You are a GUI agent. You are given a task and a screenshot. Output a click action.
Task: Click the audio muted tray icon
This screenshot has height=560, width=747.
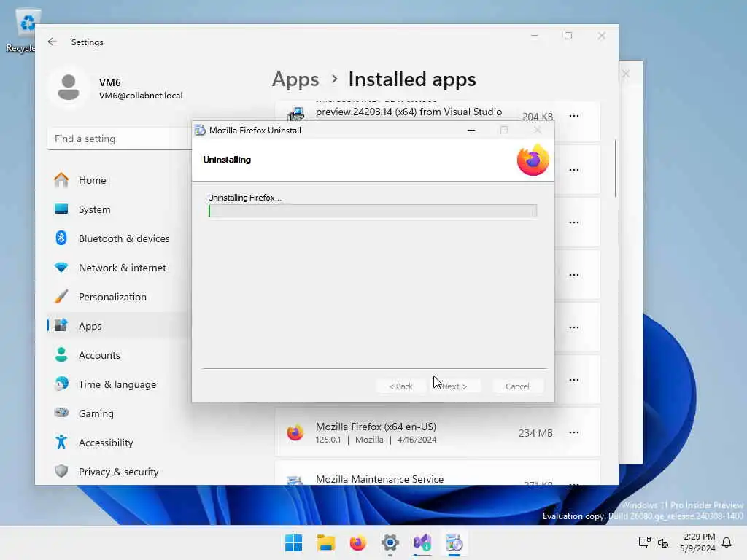(662, 542)
